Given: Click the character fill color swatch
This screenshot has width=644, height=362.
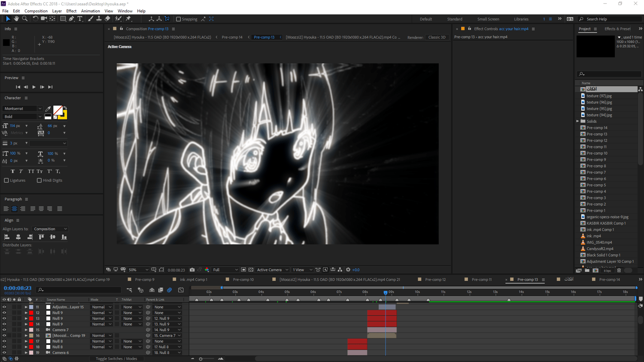Looking at the screenshot, I should tap(58, 110).
